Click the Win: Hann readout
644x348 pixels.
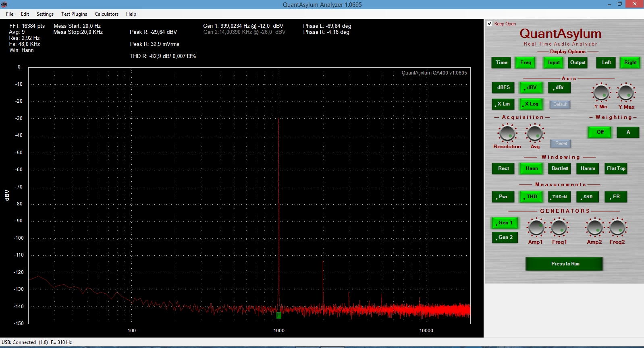pos(21,50)
